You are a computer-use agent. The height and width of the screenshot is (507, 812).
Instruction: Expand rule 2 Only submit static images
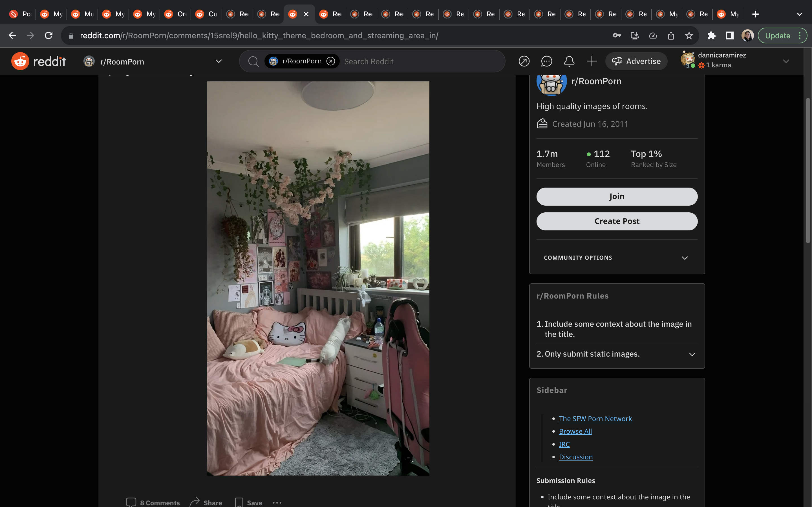point(692,354)
